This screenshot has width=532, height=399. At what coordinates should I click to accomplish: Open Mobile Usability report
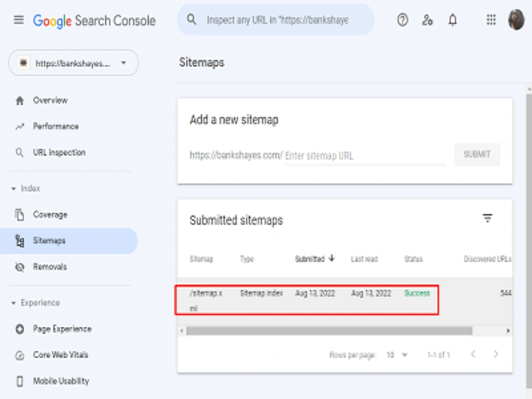61,381
